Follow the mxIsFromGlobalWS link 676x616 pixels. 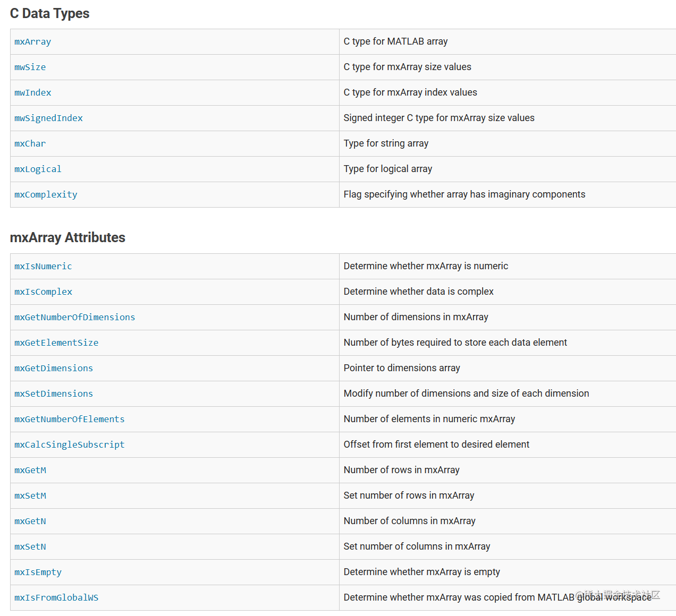[56, 598]
